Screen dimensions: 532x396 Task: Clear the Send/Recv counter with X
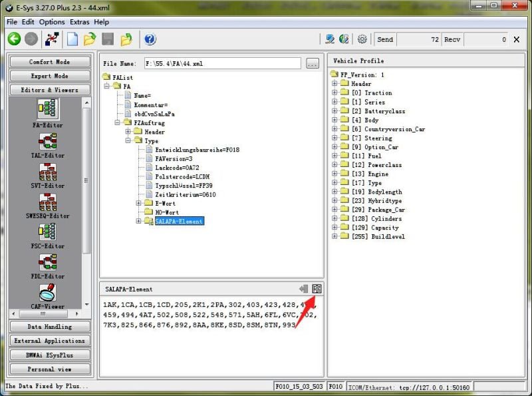pos(517,39)
